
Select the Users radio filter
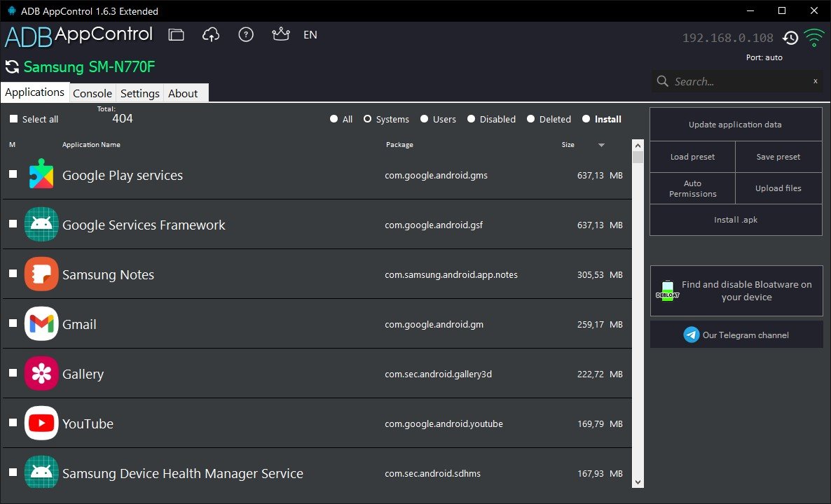tap(424, 119)
